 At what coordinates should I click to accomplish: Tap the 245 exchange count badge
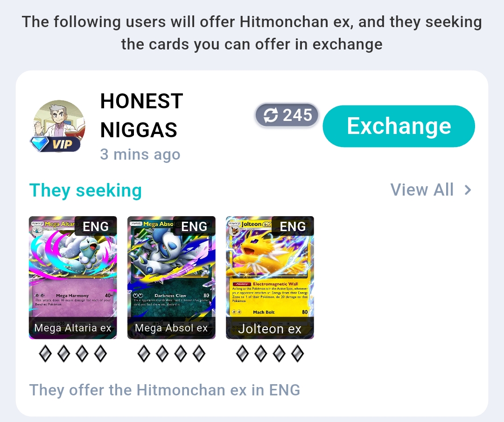[x=287, y=115]
